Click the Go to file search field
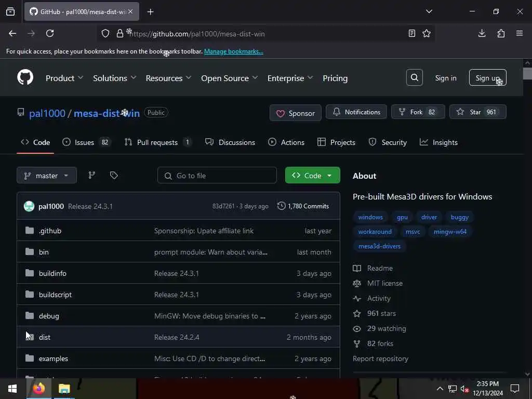 tap(217, 176)
